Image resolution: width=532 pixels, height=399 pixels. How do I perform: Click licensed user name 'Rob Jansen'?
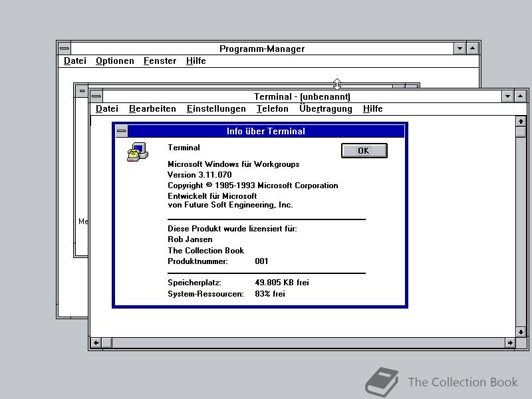(x=190, y=239)
